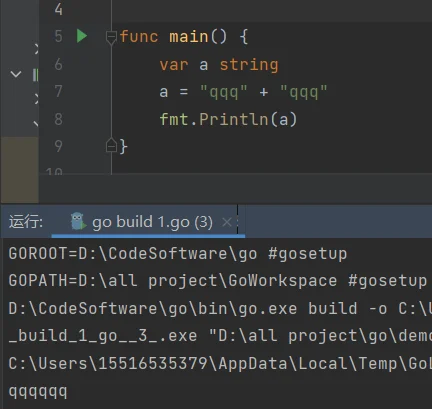Click fold end marker at line 9
This screenshot has height=409, width=432.
pyautogui.click(x=111, y=145)
